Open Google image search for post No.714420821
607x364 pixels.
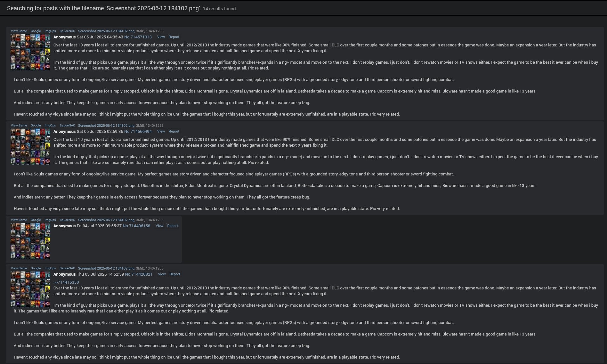tap(36, 268)
